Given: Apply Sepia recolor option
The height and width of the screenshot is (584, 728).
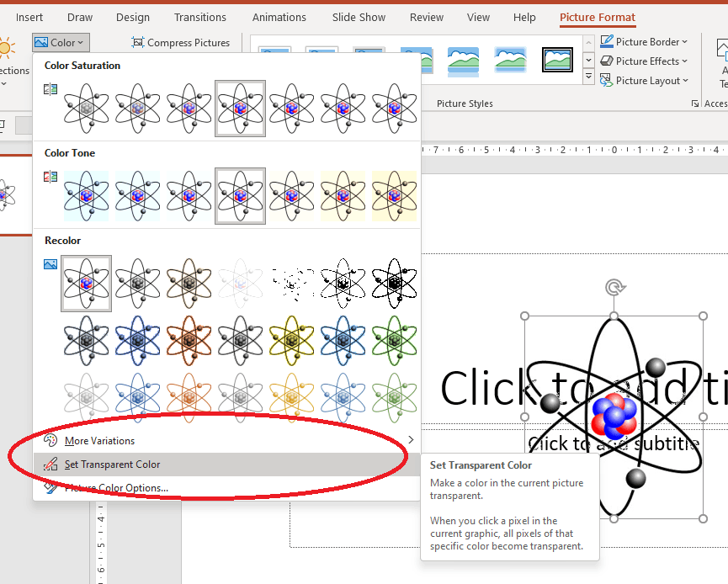Looking at the screenshot, I should [x=189, y=284].
